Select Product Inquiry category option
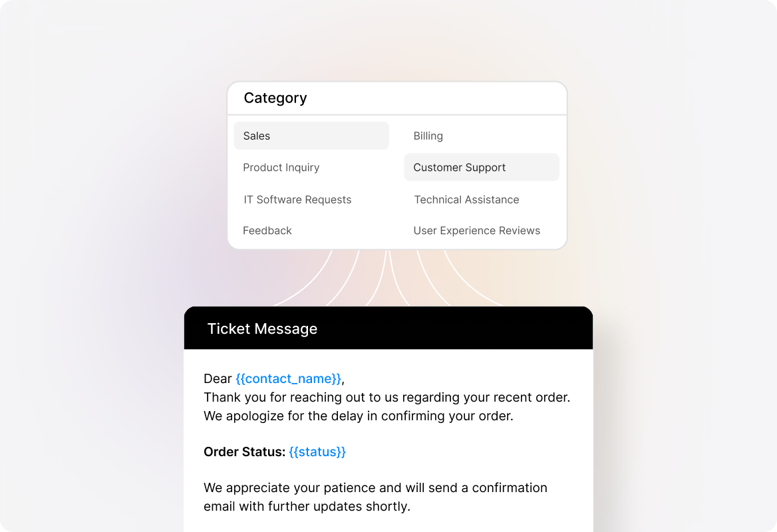777x532 pixels. [281, 168]
